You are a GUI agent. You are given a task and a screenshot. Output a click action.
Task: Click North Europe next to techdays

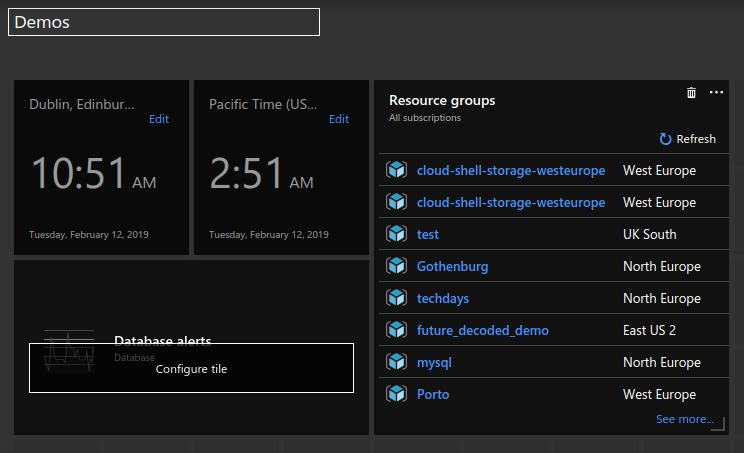click(661, 298)
